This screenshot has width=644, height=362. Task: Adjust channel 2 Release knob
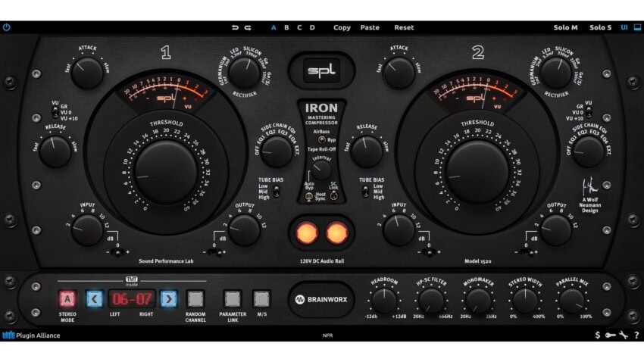click(367, 152)
